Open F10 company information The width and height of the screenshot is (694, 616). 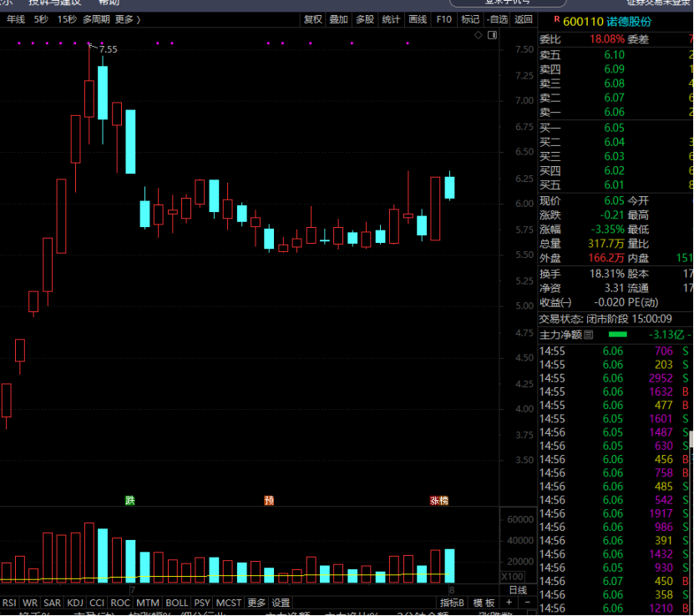pos(444,19)
